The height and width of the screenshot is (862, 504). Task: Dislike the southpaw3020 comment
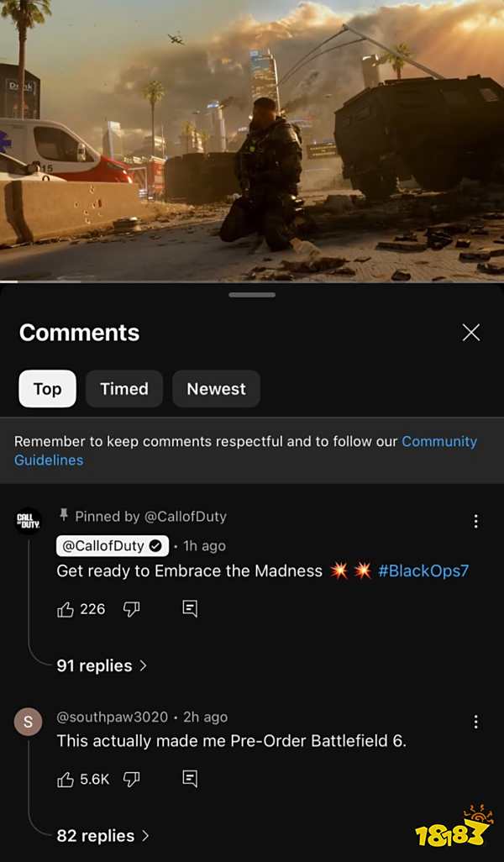pos(131,779)
